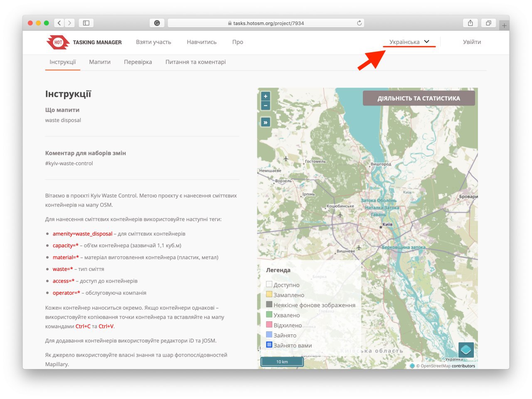
Task: Click the Ctrl+C shortcut text
Action: [x=83, y=326]
